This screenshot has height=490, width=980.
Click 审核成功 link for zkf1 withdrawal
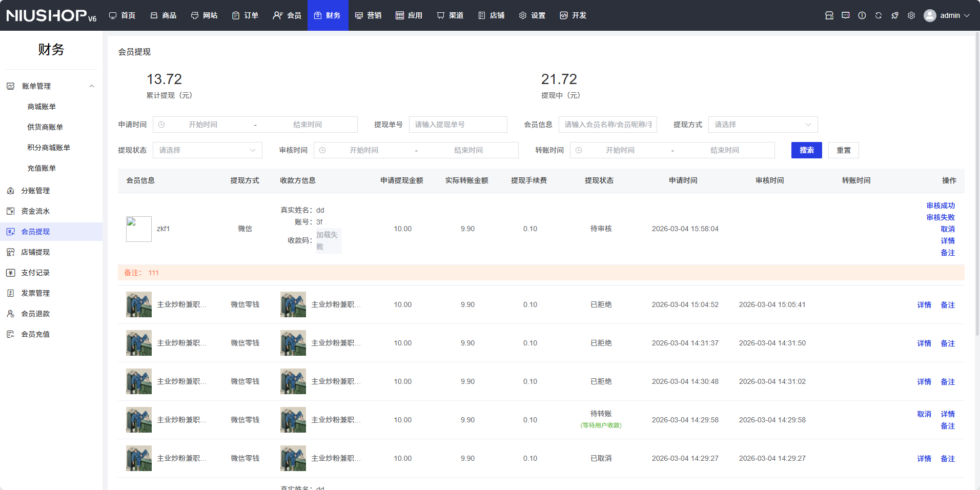click(x=940, y=206)
